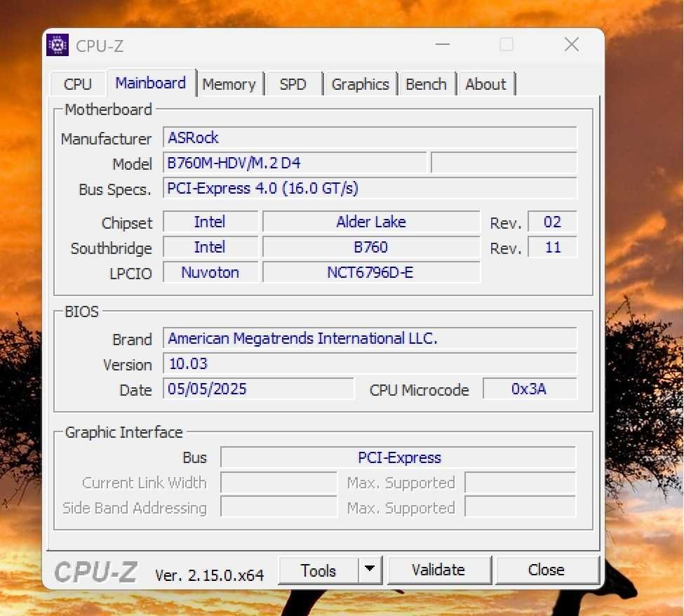The width and height of the screenshot is (684, 616).
Task: Click the CPU Microcode value 0x3A
Action: (x=530, y=389)
